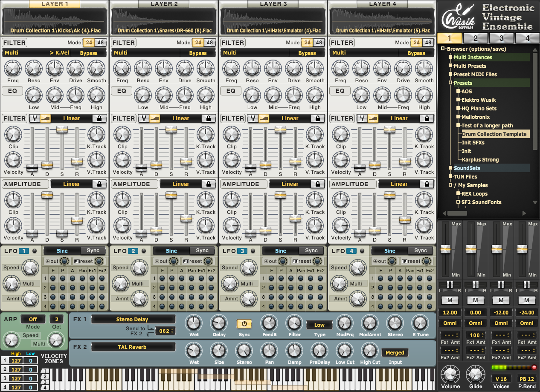The width and height of the screenshot is (540, 392).
Task: Click Layer 3 Drive knob
Action: click(x=294, y=68)
